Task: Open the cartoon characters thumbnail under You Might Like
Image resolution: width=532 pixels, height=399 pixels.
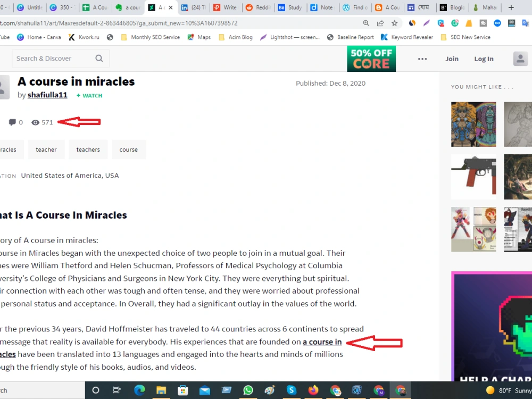Action: (473, 124)
